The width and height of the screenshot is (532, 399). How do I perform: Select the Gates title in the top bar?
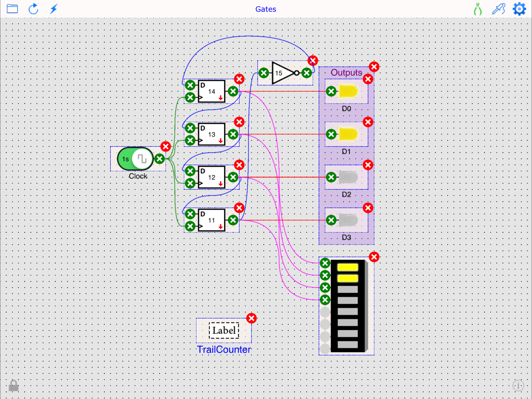pyautogui.click(x=266, y=9)
